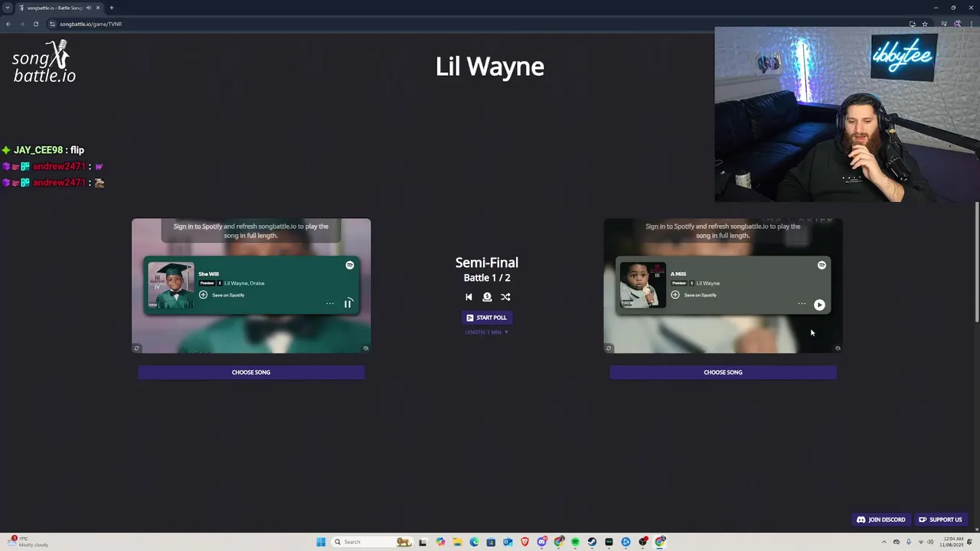Open Discord from the taskbar
Screen dimensions: 980x551
pyautogui.click(x=541, y=542)
